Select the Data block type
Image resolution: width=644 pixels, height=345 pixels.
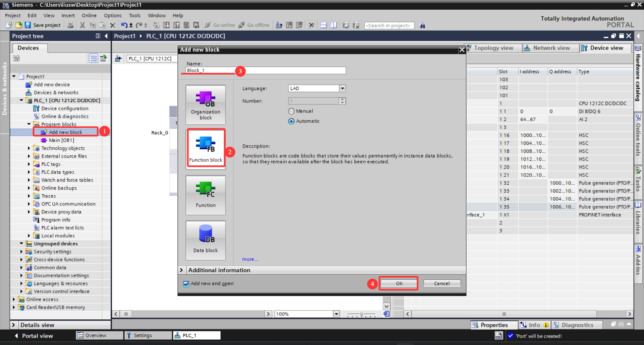pyautogui.click(x=206, y=240)
